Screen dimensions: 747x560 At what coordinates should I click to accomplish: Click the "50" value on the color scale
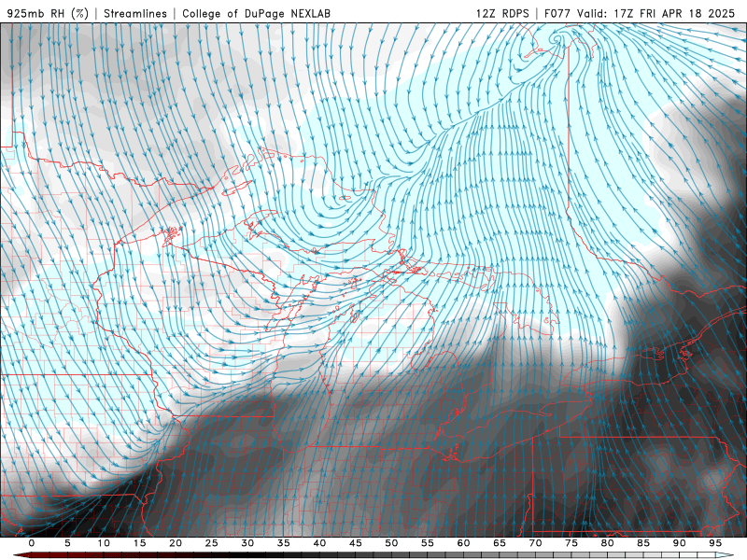coord(391,543)
